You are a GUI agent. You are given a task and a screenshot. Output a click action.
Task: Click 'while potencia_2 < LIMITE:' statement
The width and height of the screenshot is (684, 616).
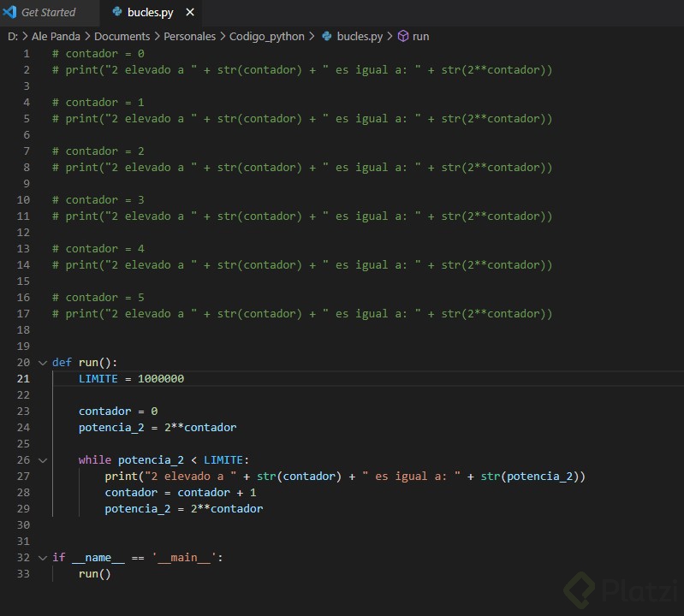point(164,460)
